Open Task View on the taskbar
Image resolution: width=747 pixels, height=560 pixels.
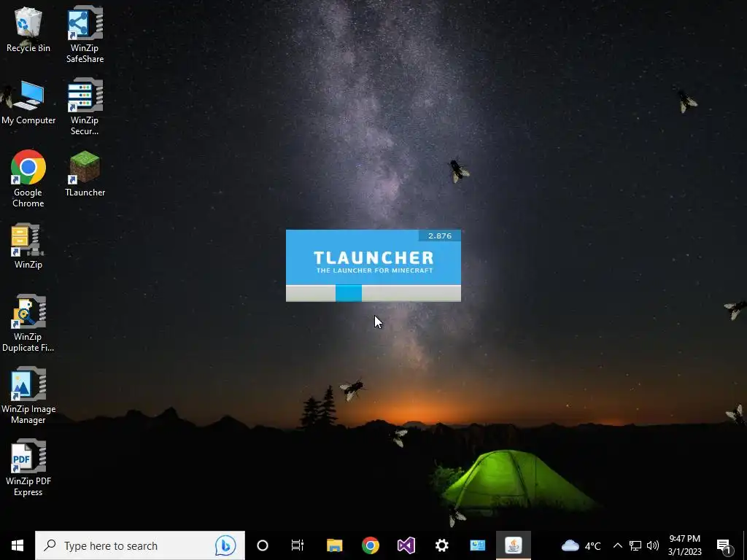coord(298,545)
